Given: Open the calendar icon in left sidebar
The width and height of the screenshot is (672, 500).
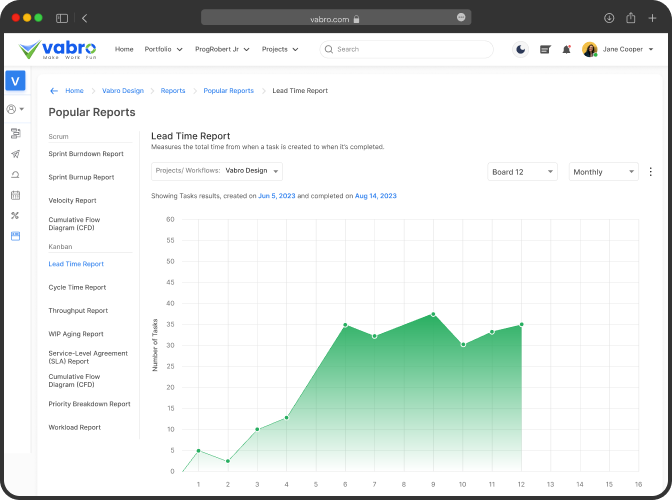Looking at the screenshot, I should (15, 195).
